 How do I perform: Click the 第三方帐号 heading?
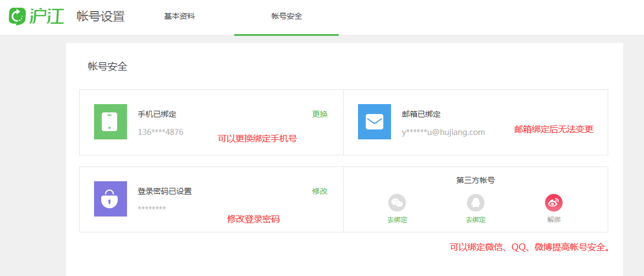coord(476,180)
